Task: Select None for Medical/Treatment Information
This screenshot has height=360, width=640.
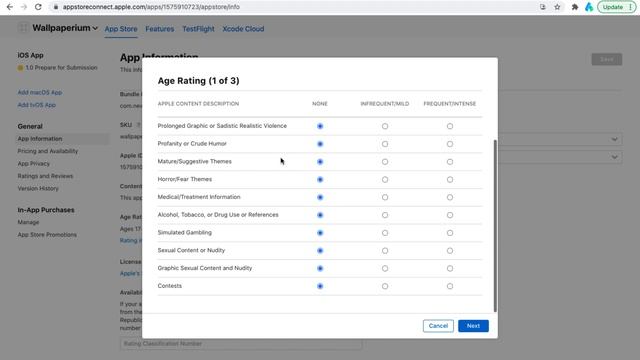Action: (x=320, y=198)
